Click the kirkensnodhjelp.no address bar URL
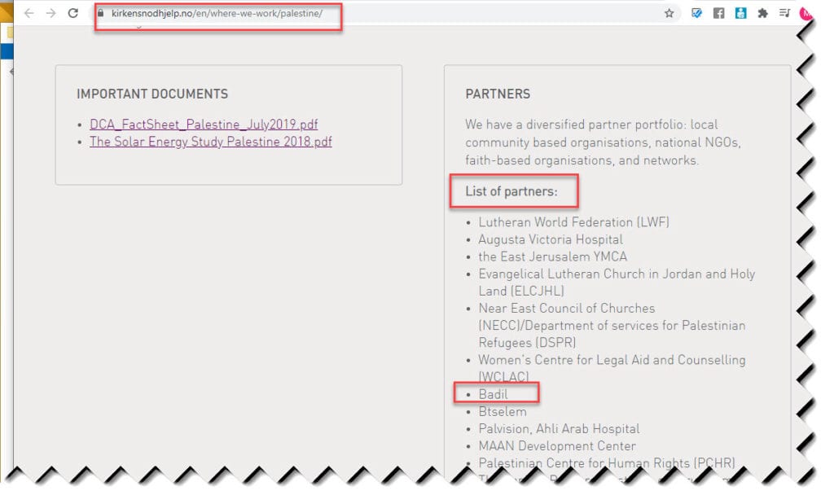 (217, 13)
